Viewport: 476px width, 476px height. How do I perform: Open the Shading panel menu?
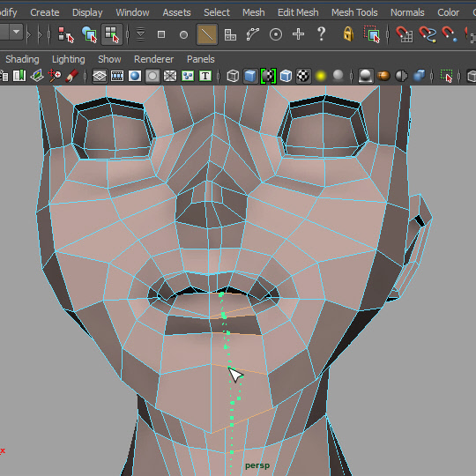22,59
